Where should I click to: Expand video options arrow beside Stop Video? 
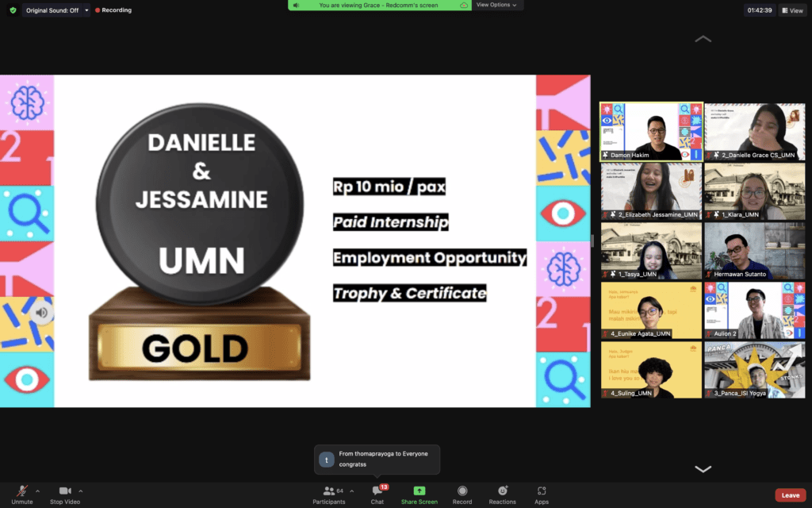(81, 491)
